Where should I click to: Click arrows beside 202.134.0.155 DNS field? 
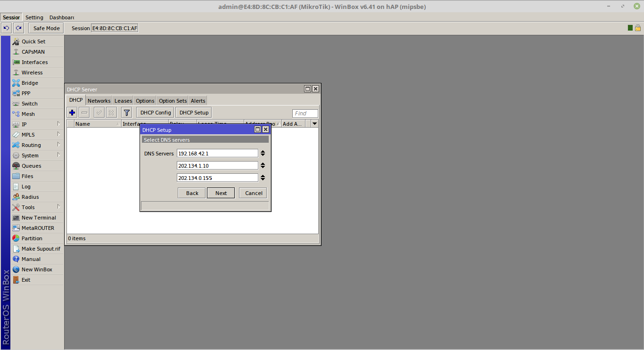tap(263, 178)
